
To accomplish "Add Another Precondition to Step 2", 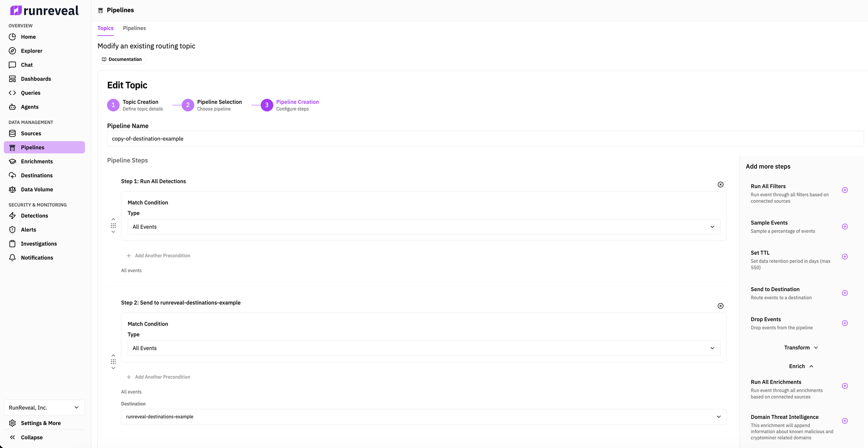I will click(158, 377).
